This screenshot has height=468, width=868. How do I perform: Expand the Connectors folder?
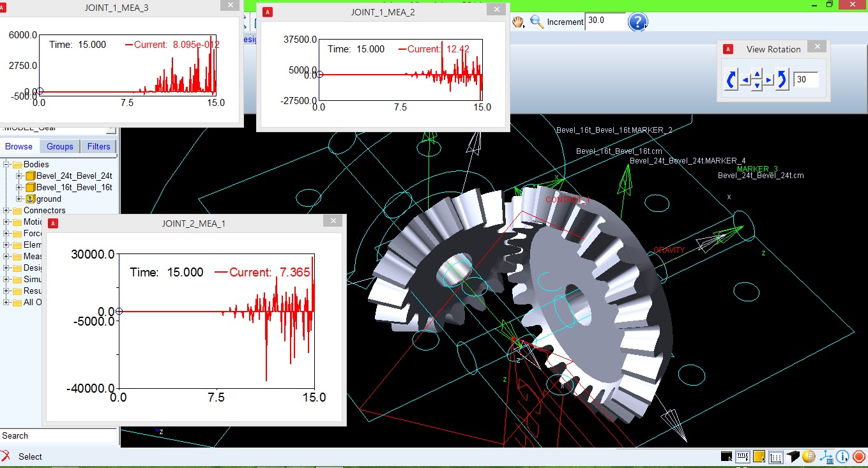click(7, 210)
